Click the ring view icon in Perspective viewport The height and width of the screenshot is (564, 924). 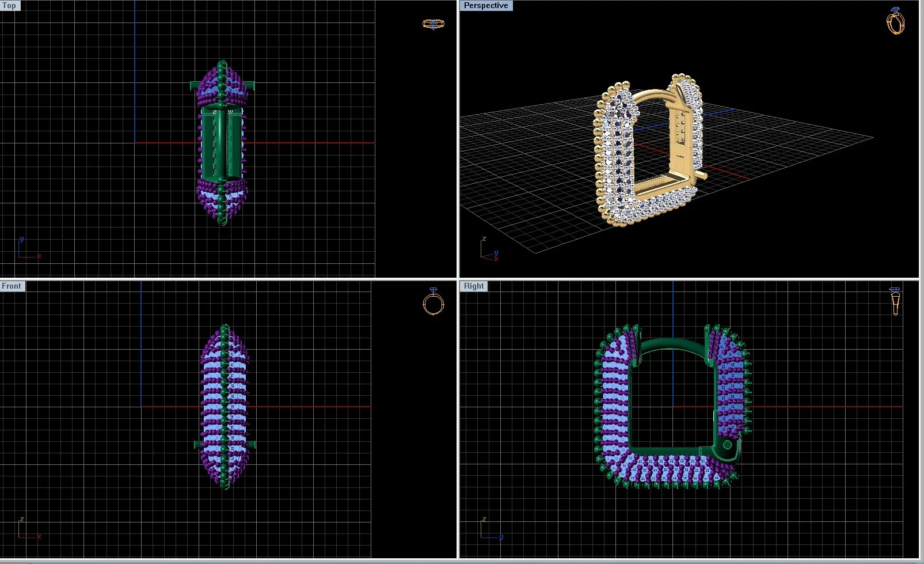[x=895, y=21]
